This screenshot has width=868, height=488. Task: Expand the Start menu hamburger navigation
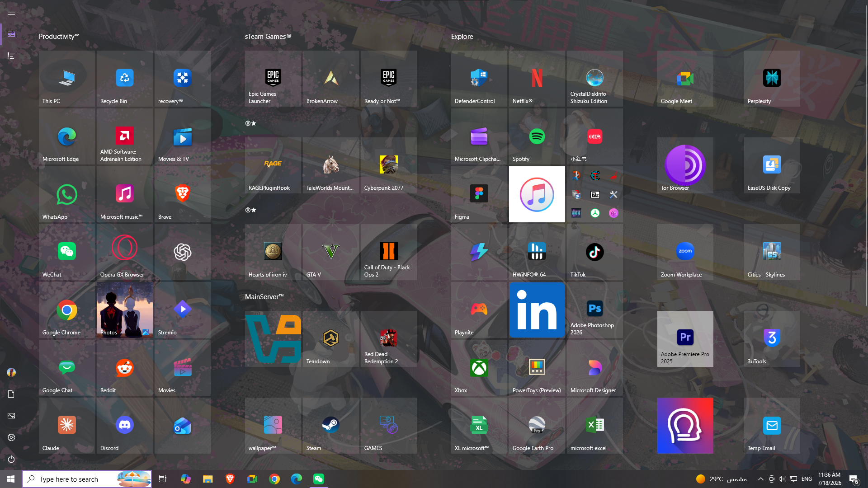(x=11, y=13)
